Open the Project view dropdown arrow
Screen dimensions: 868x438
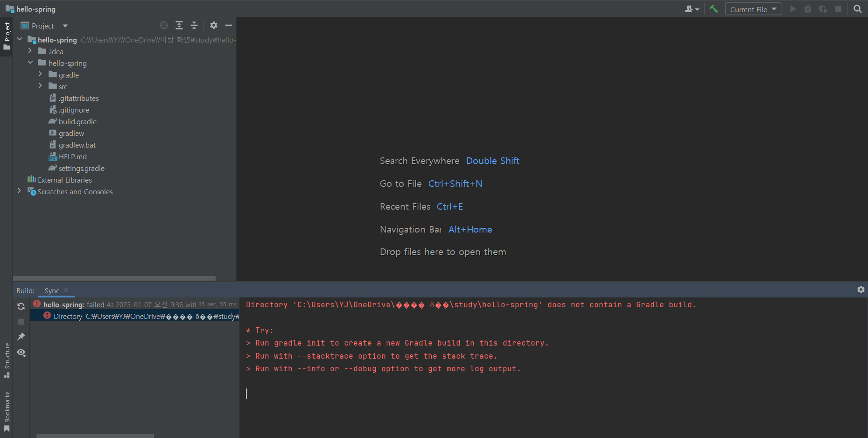click(65, 26)
